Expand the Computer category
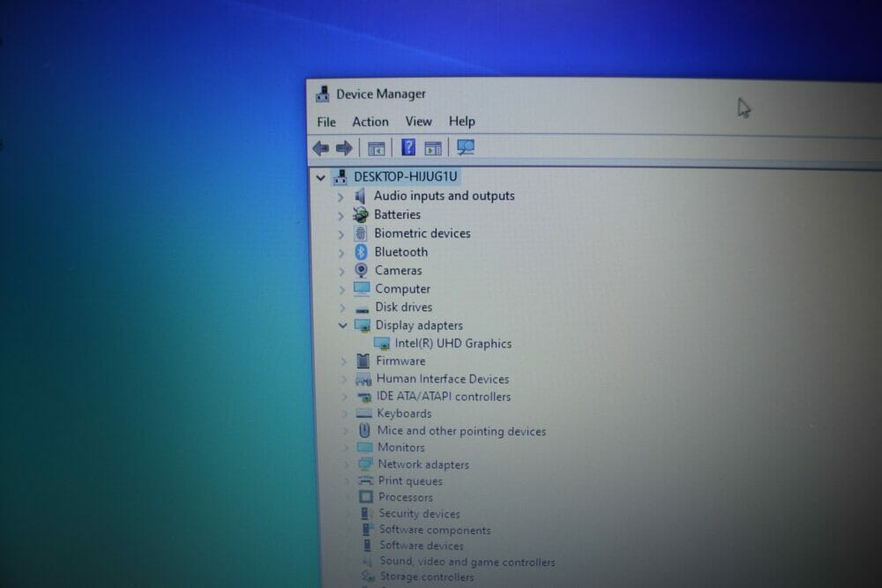The width and height of the screenshot is (882, 588). pos(342,290)
